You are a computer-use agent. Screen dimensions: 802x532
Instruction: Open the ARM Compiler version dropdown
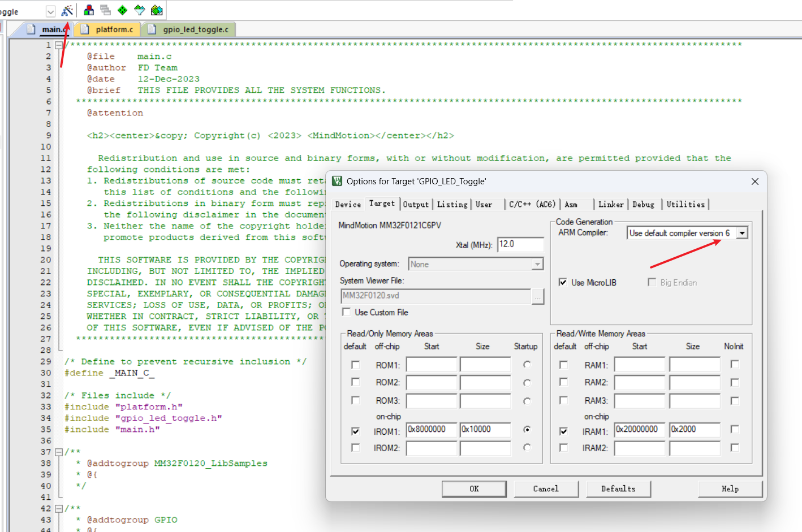coord(741,233)
